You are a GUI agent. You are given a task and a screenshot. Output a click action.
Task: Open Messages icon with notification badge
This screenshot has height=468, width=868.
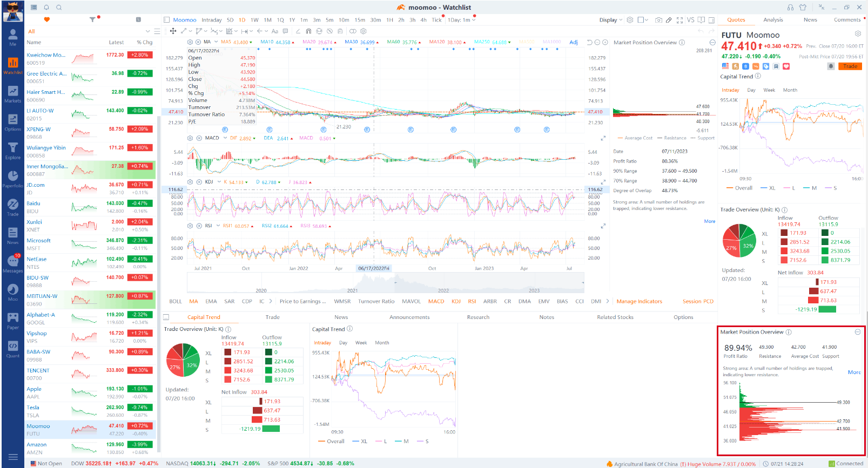tap(12, 263)
